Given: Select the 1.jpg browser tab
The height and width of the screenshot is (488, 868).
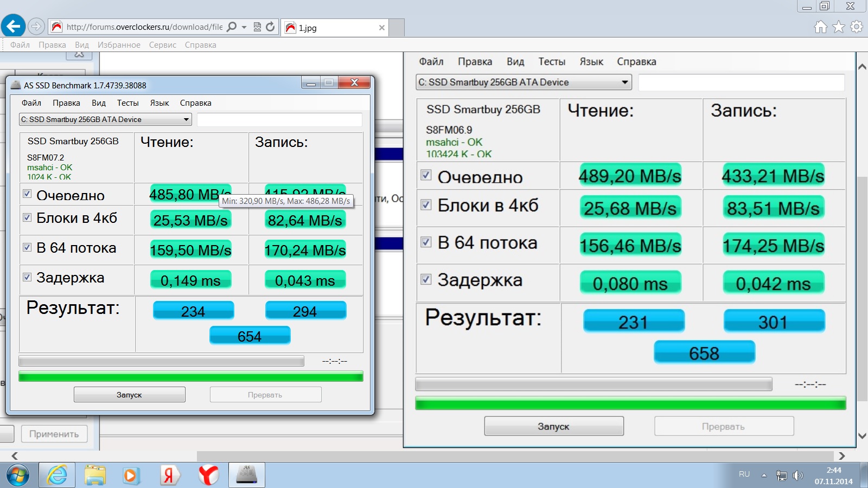Looking at the screenshot, I should [x=335, y=28].
